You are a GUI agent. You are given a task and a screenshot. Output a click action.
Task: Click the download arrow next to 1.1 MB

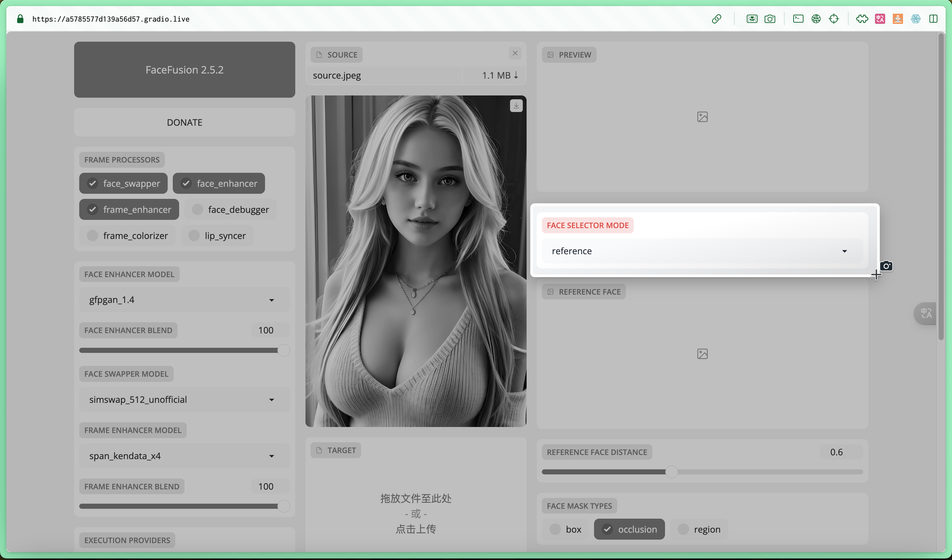coord(516,75)
